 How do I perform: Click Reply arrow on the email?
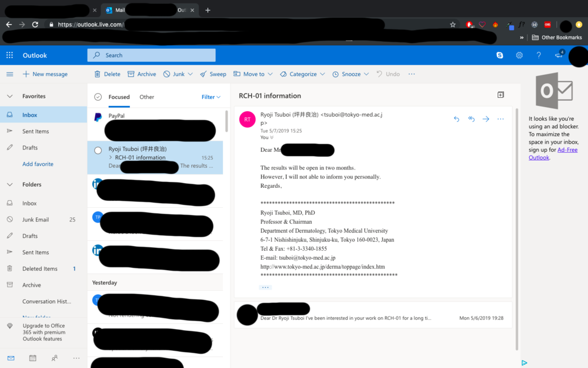[x=456, y=119]
